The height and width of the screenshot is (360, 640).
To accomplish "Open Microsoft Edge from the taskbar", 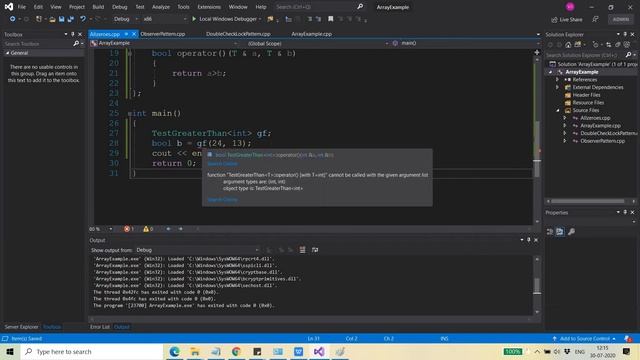I will (x=175, y=351).
